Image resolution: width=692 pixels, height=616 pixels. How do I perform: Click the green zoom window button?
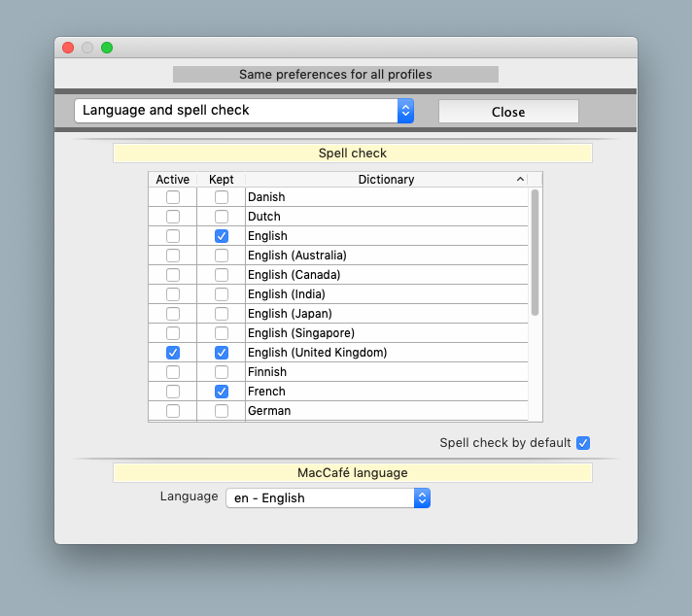click(x=107, y=48)
